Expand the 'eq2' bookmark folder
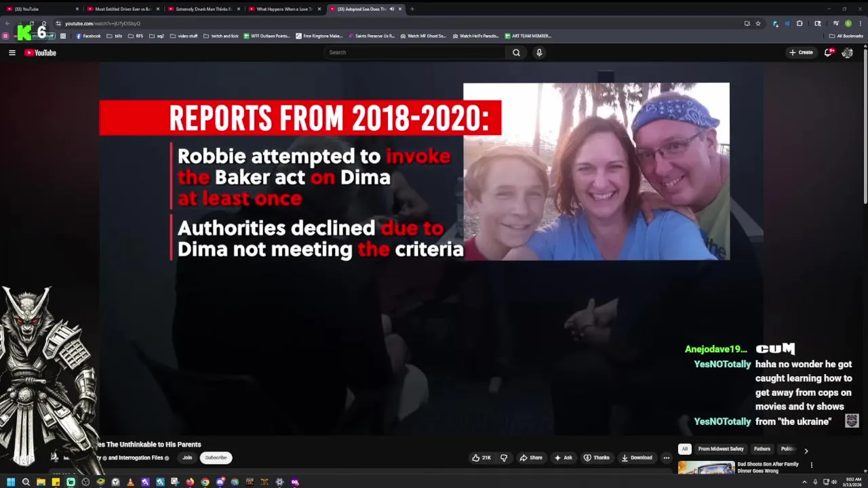Viewport: 868px width, 488px height. coord(157,36)
